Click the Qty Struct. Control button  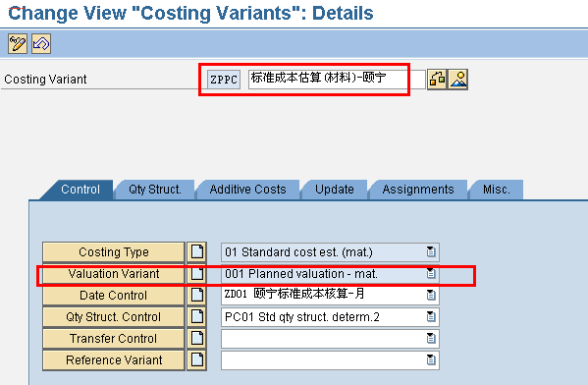click(114, 316)
